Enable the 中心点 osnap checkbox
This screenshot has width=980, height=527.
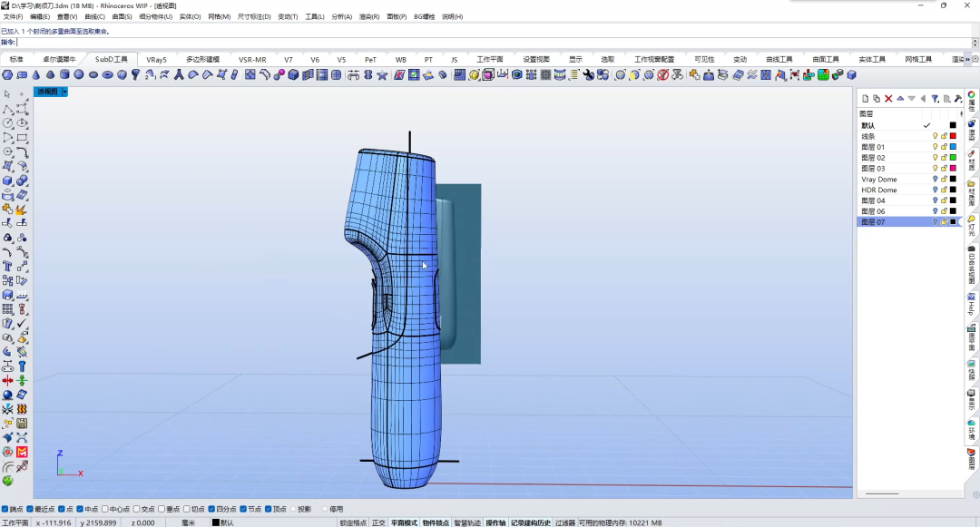(105, 509)
